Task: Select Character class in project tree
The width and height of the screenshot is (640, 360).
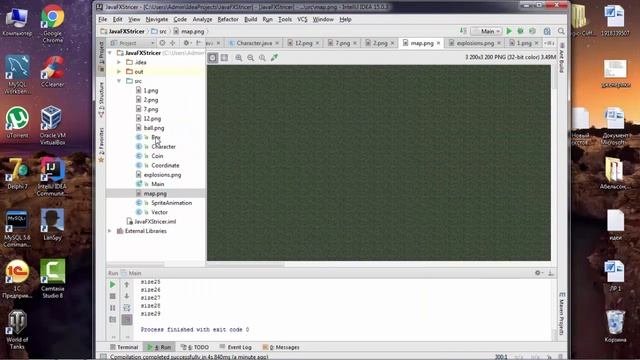Action: pos(163,147)
